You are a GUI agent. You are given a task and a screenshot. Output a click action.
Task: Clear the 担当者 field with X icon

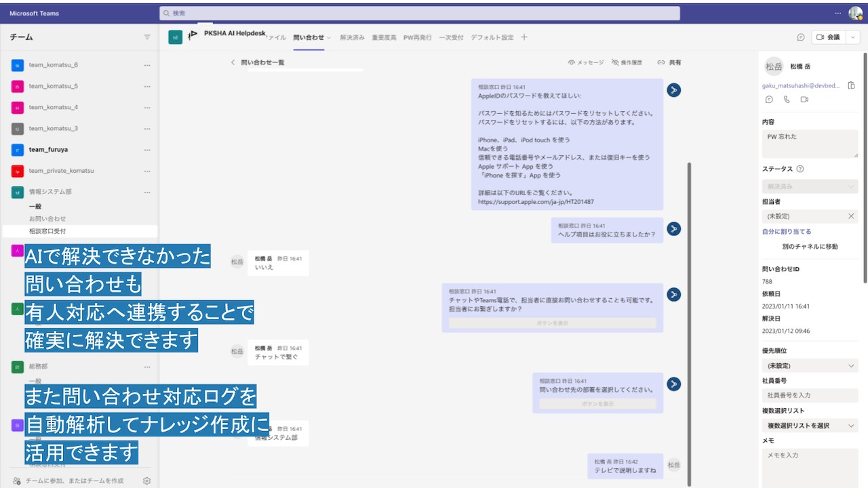[x=851, y=216]
